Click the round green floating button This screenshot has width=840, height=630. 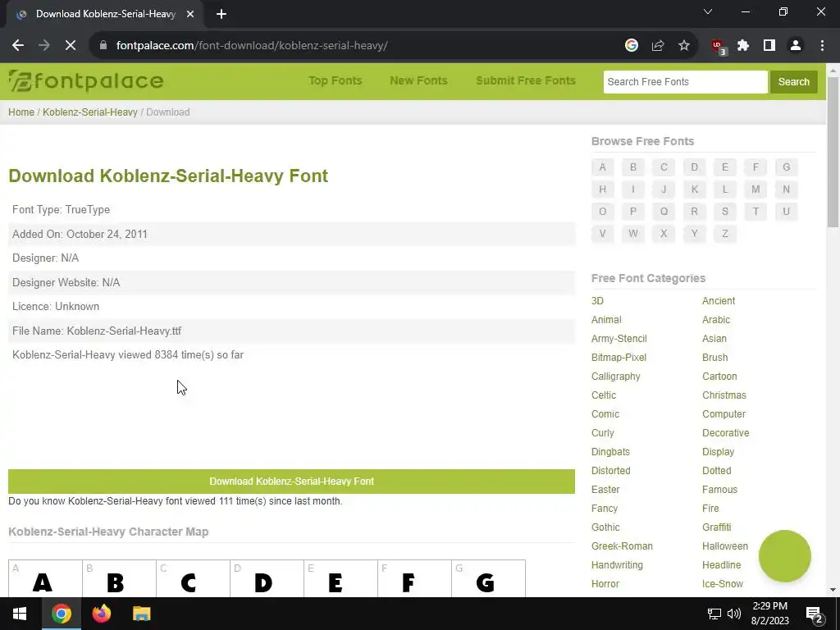pyautogui.click(x=784, y=556)
